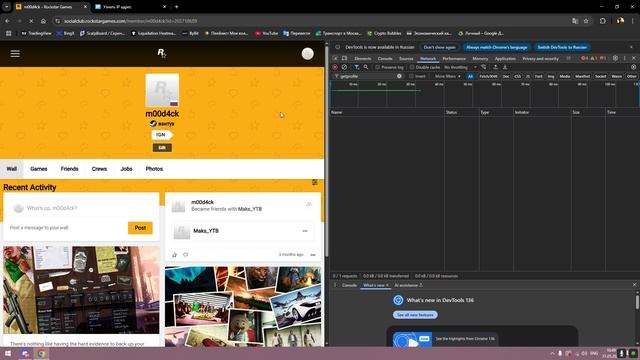Switch to the Performance panel in DevTools
The height and width of the screenshot is (360, 640).
pos(454,58)
